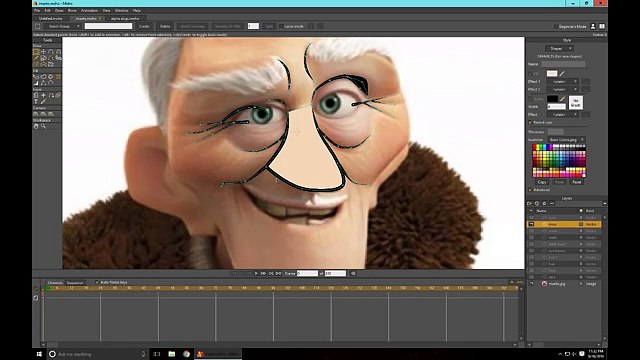640x360 pixels.
Task: Select the Select Shape fill tool
Action: click(x=36, y=76)
